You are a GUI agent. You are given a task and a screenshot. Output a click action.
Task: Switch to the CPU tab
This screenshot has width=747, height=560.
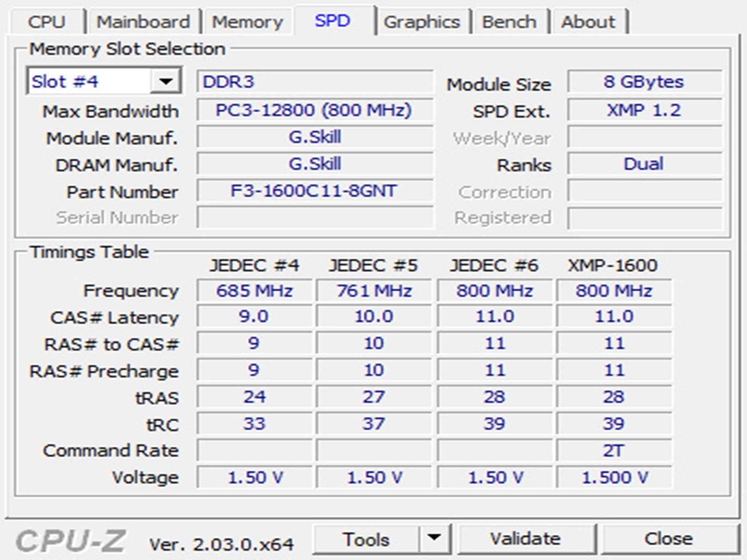pyautogui.click(x=47, y=21)
